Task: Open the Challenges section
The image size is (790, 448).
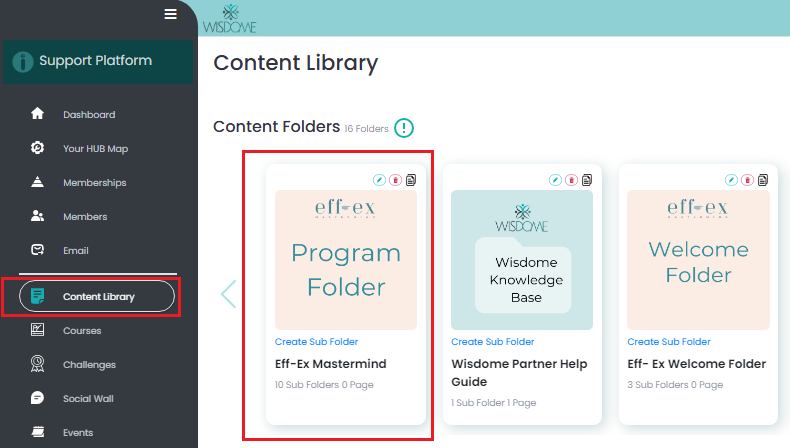Action: point(89,365)
